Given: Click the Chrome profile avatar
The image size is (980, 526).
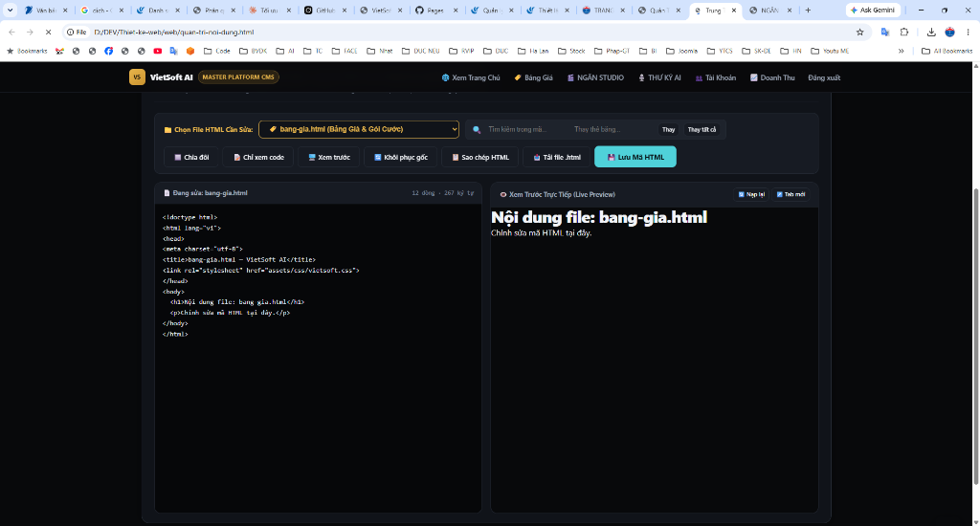Looking at the screenshot, I should (x=950, y=32).
